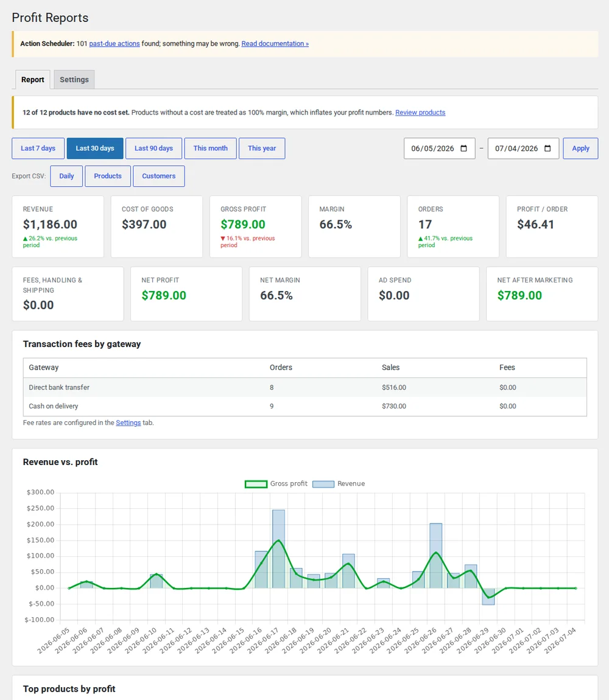Export the Customers CSV
The height and width of the screenshot is (700, 609).
pyautogui.click(x=158, y=176)
